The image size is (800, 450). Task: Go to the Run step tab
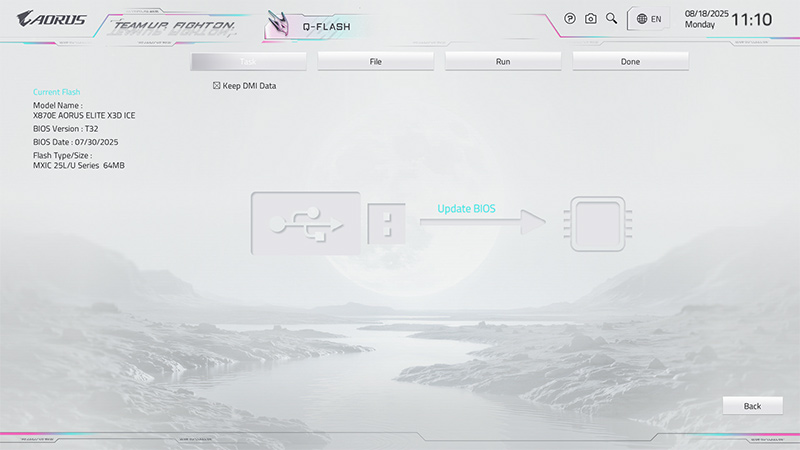coord(503,61)
